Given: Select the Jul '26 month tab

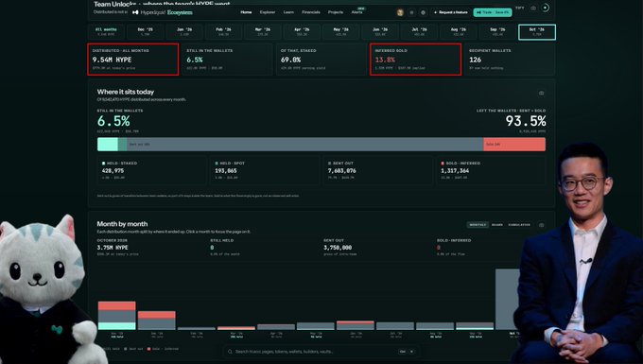Looking at the screenshot, I should 419,32.
